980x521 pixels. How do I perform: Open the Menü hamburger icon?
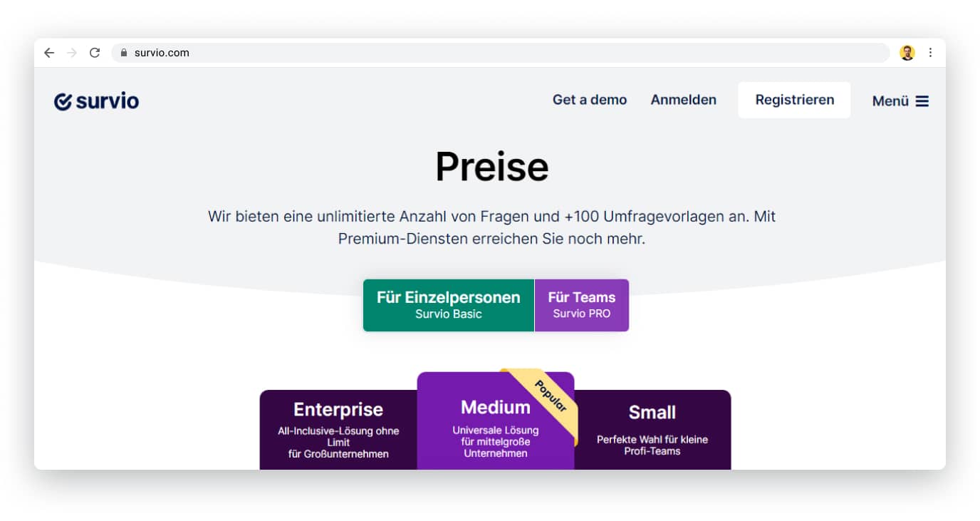pos(922,101)
